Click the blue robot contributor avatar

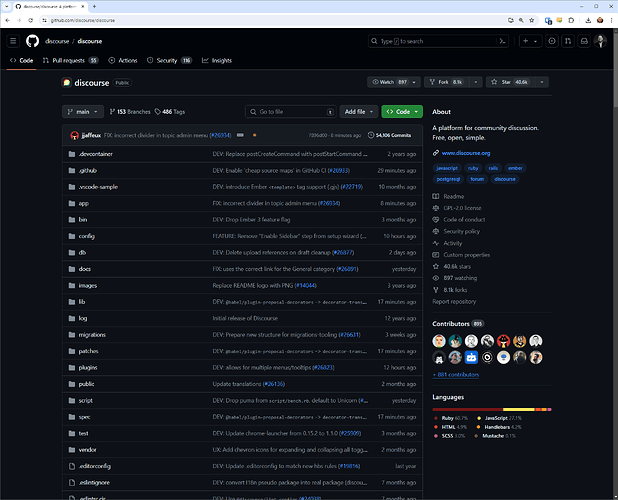[471, 357]
